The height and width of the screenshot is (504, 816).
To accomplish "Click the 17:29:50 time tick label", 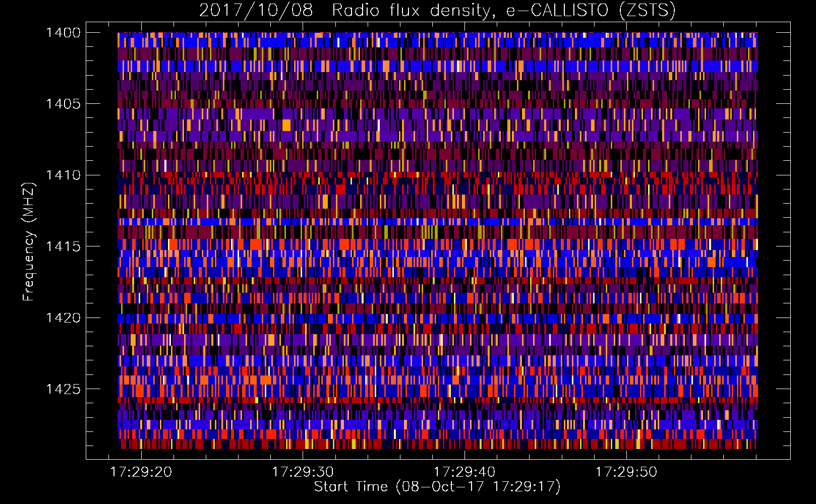I will click(626, 472).
